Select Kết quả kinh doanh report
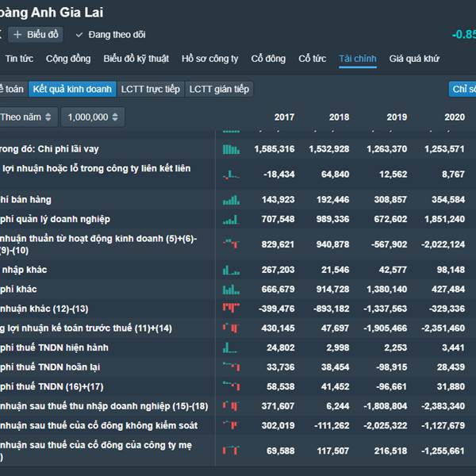Image resolution: width=476 pixels, height=476 pixels. click(72, 89)
